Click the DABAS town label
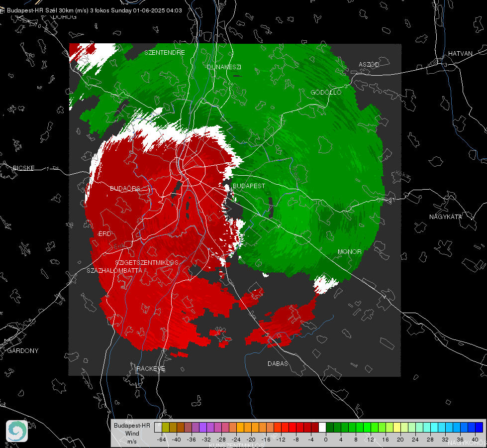Viewport: 487px width, 448px height. [278, 363]
